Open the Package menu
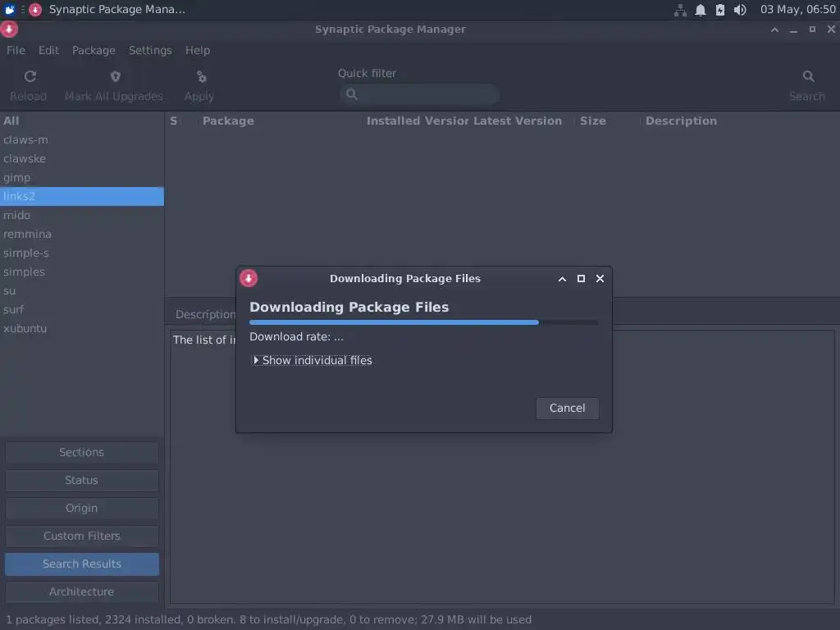Image resolution: width=840 pixels, height=630 pixels. (94, 50)
